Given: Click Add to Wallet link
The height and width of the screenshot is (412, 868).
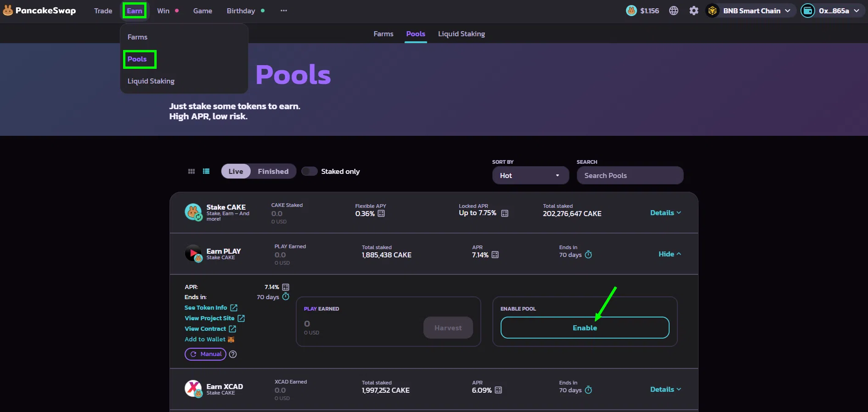Looking at the screenshot, I should click(x=205, y=340).
